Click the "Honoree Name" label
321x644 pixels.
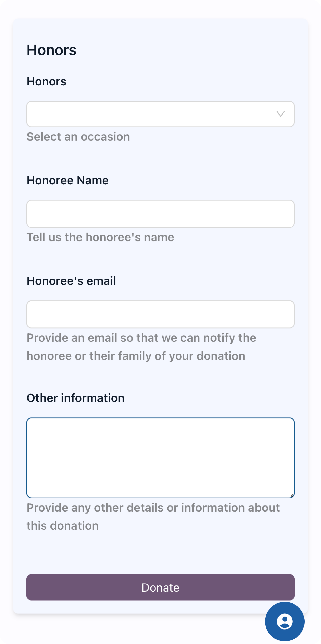(x=67, y=180)
